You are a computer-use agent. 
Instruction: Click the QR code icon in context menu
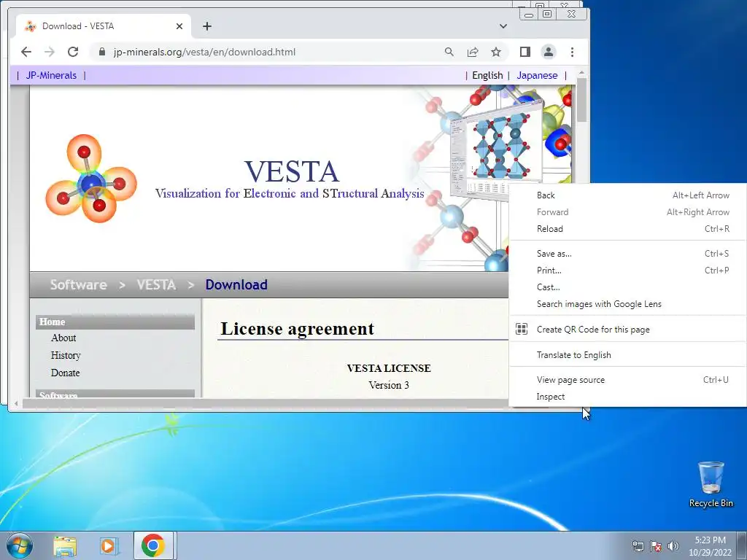click(522, 329)
